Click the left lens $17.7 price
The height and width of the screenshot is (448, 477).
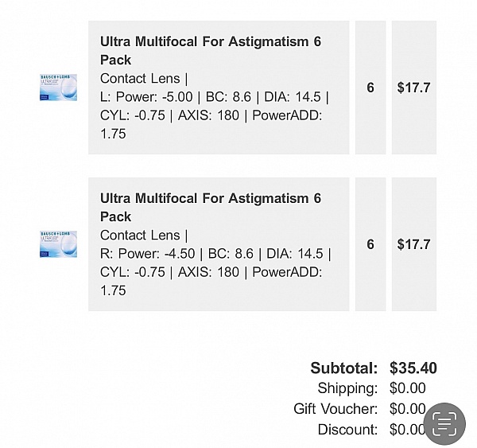point(413,88)
